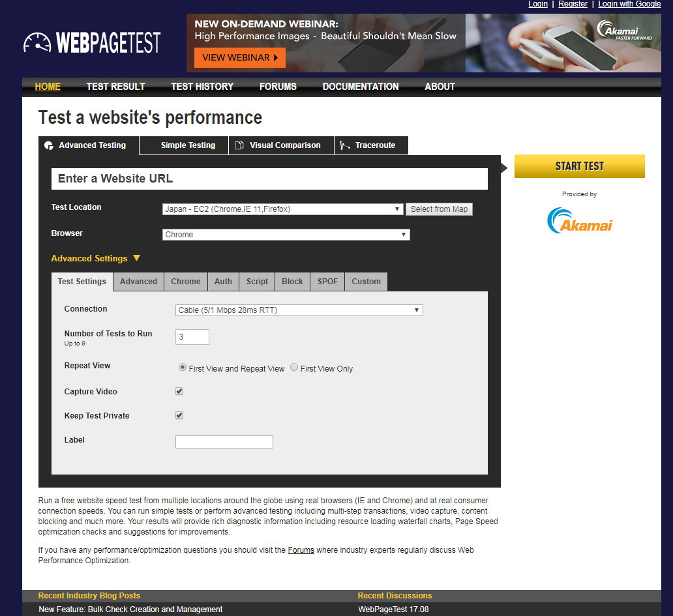
Task: Select First View and Repeat View radio
Action: (x=183, y=368)
